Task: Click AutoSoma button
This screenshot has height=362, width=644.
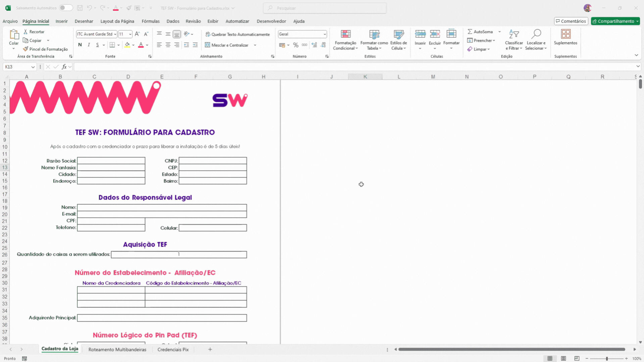Action: 480,32
